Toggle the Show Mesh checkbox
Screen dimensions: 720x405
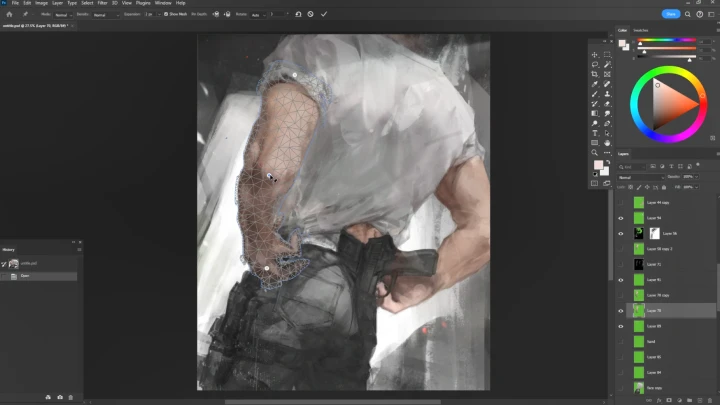click(166, 14)
